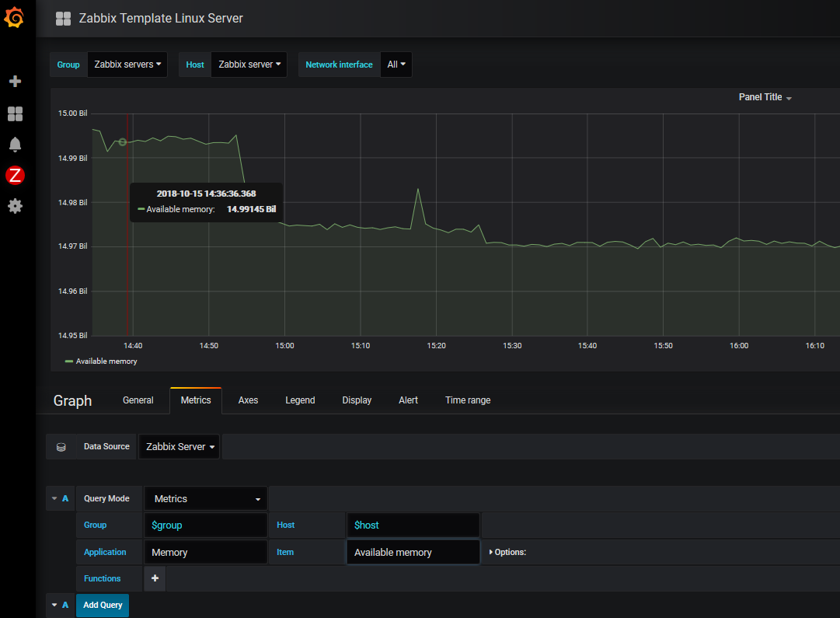
Task: Click the Add Query button
Action: [103, 605]
